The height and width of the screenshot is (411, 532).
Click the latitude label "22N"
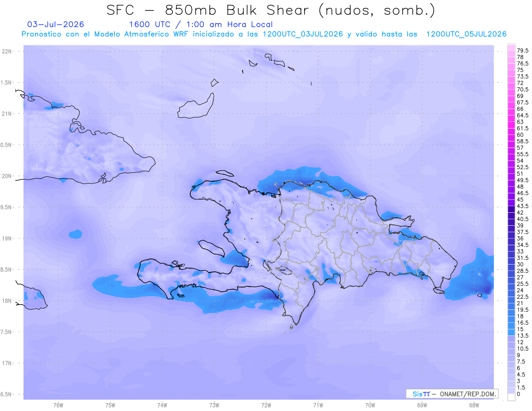pos(7,51)
